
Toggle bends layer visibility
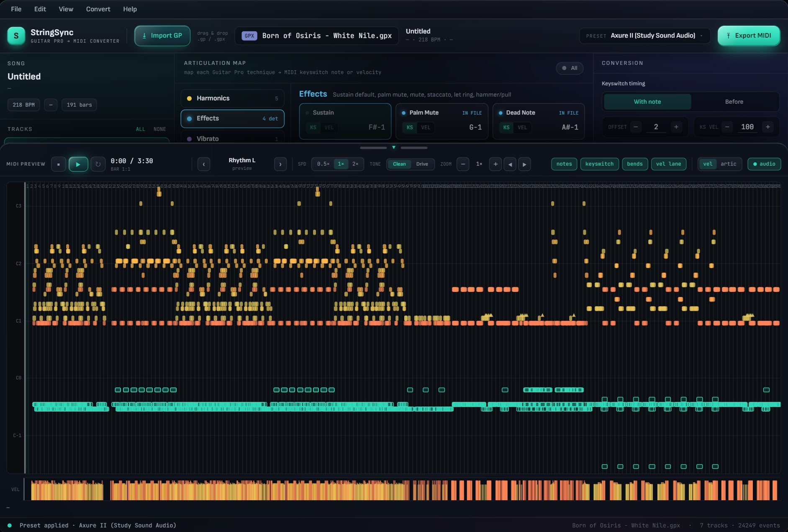coord(635,164)
